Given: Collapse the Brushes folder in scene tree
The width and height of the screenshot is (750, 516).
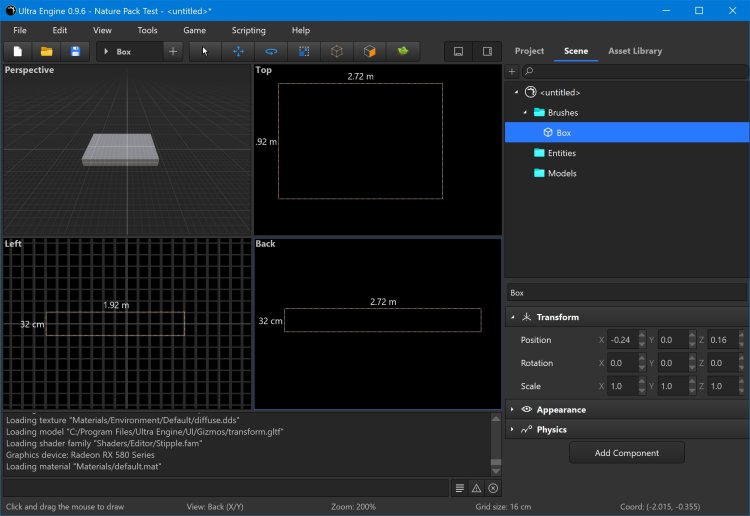Looking at the screenshot, I should [x=525, y=112].
